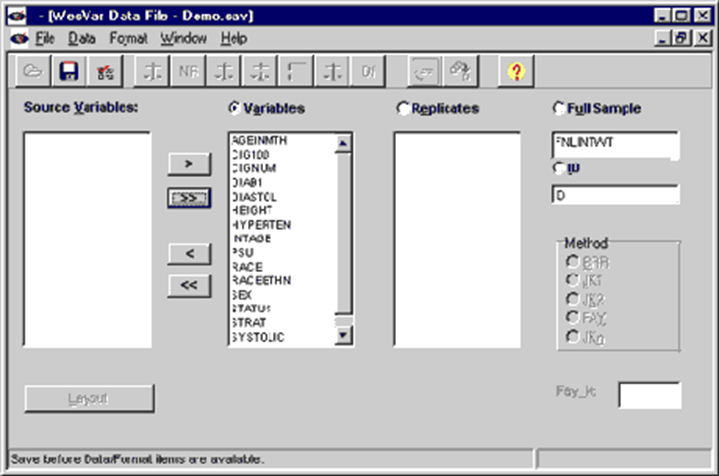Click Variables list scrollbar up arrow
The width and height of the screenshot is (719, 476).
343,144
